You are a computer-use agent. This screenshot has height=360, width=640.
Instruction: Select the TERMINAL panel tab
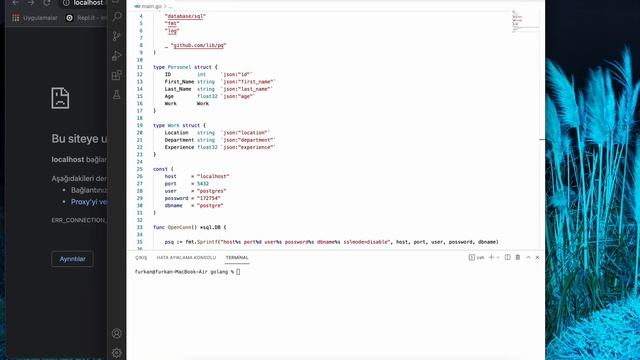pos(237,258)
